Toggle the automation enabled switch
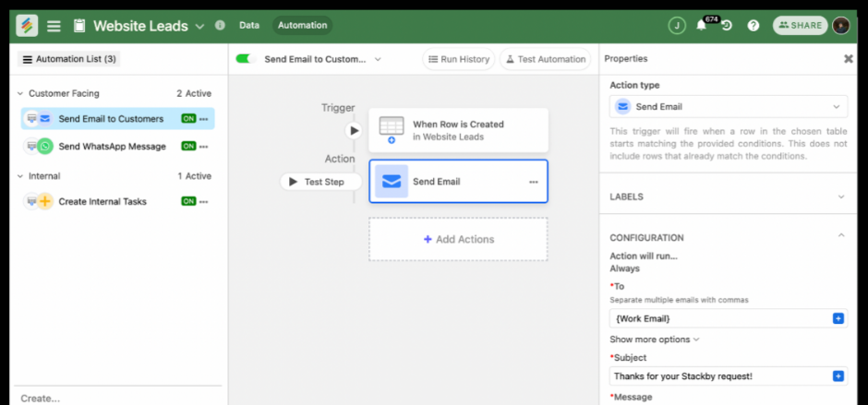Viewport: 868px width, 405px height. [246, 59]
